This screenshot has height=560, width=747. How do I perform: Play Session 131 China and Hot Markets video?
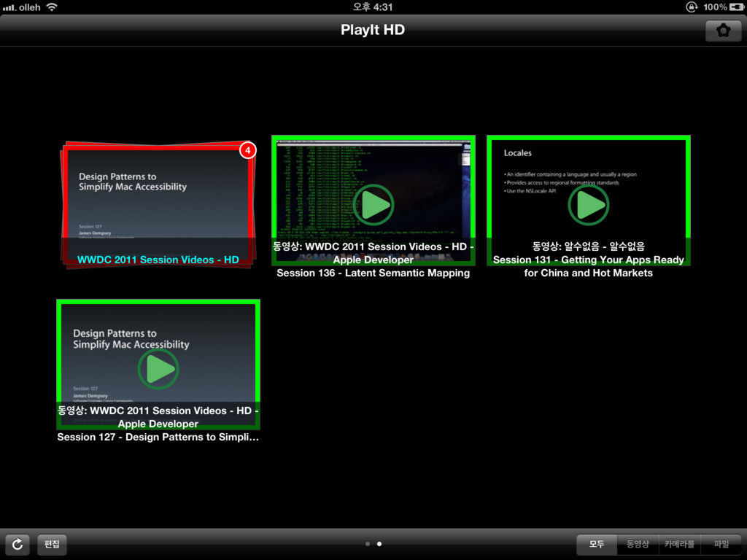coord(589,205)
